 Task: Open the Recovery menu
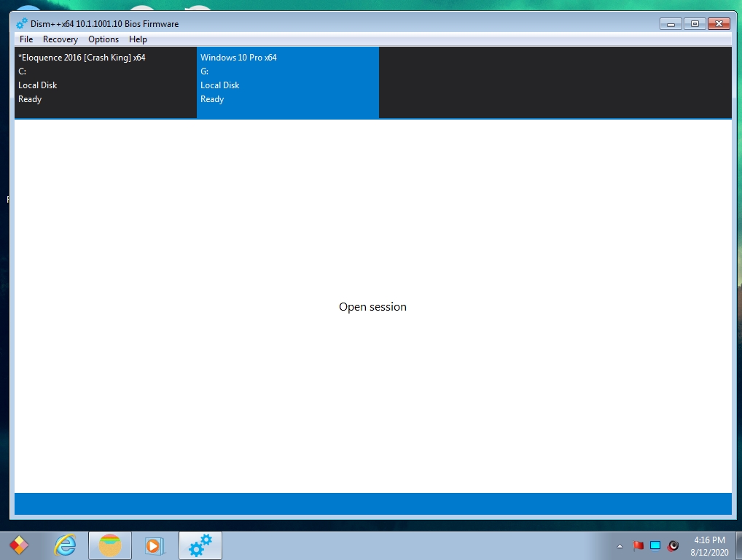pyautogui.click(x=60, y=39)
